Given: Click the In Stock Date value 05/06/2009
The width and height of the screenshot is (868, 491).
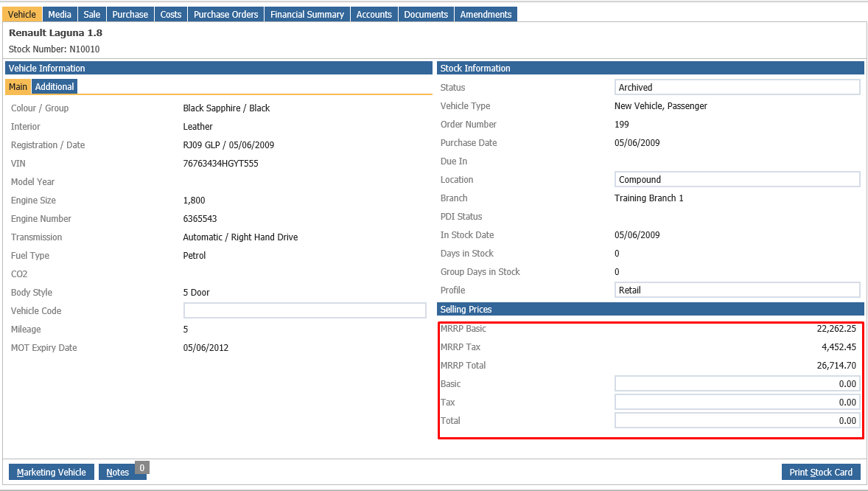Looking at the screenshot, I should pos(637,235).
